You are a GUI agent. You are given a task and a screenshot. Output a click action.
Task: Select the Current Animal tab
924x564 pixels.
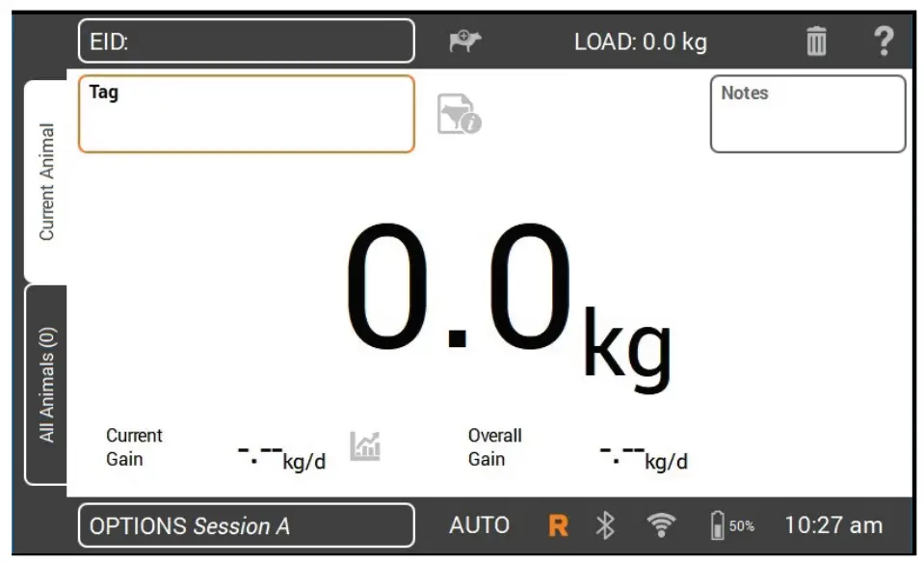(46, 181)
